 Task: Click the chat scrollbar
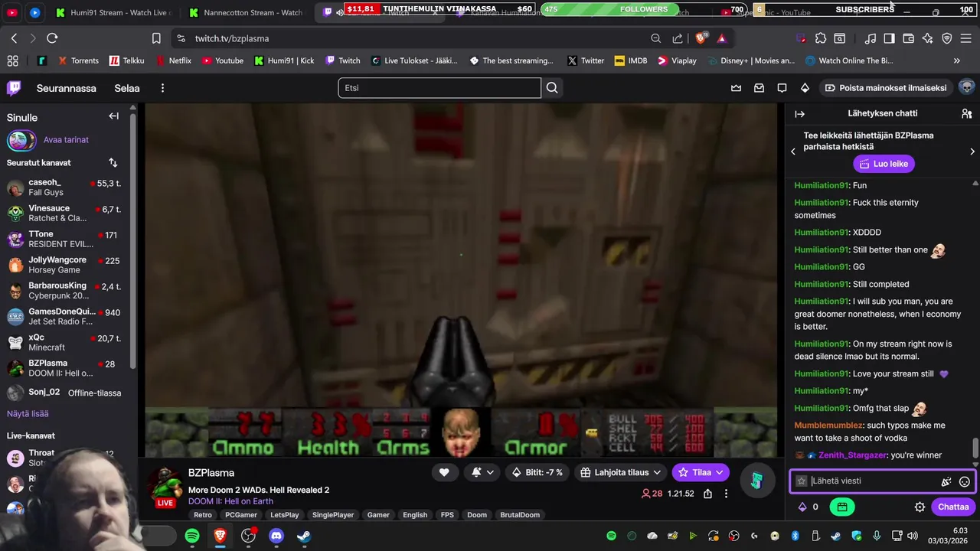point(975,448)
